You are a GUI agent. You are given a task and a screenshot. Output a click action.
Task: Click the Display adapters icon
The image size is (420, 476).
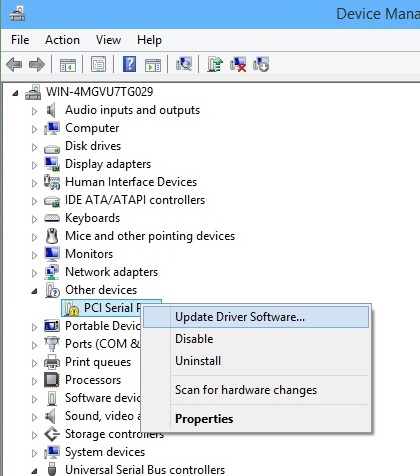pos(52,164)
